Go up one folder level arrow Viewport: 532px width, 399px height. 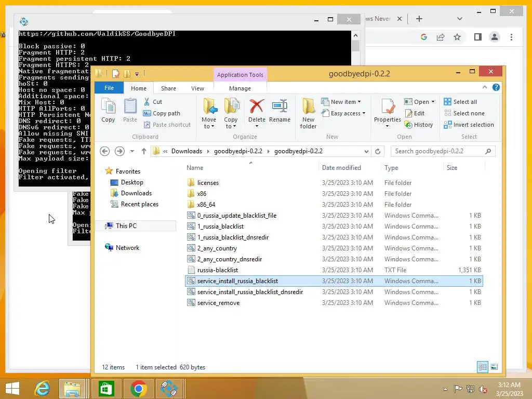pyautogui.click(x=144, y=151)
